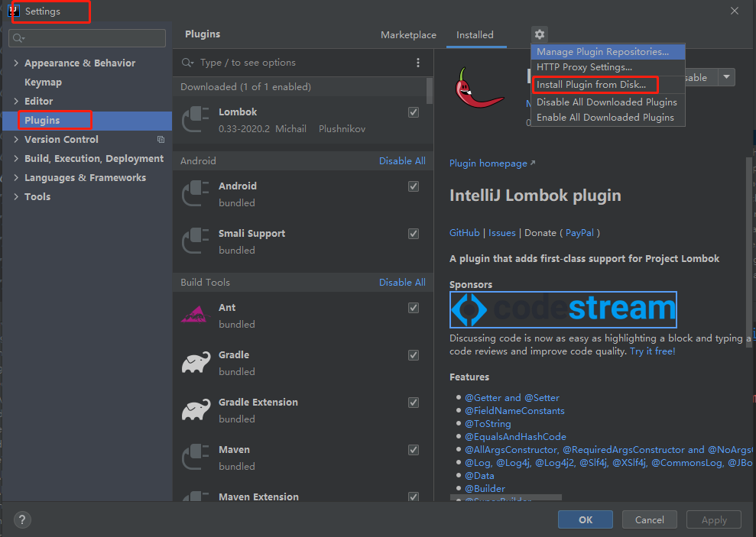Toggle the Ant plugin checkbox
This screenshot has width=756, height=537.
pyautogui.click(x=414, y=308)
